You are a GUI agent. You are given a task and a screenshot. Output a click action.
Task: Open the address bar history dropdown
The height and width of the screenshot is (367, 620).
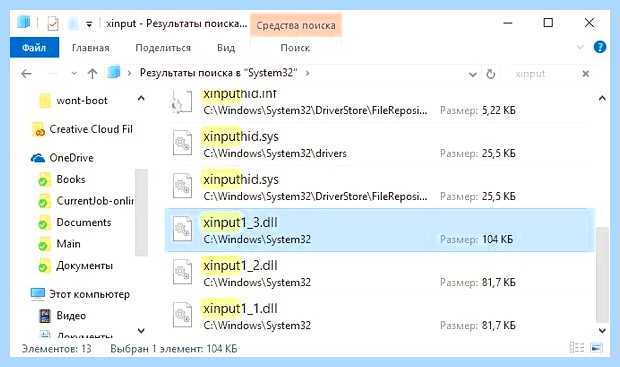click(x=473, y=74)
